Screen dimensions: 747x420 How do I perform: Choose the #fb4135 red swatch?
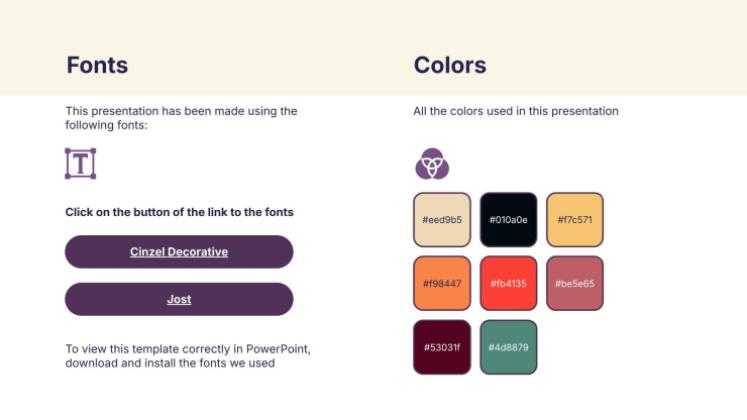pyautogui.click(x=508, y=283)
